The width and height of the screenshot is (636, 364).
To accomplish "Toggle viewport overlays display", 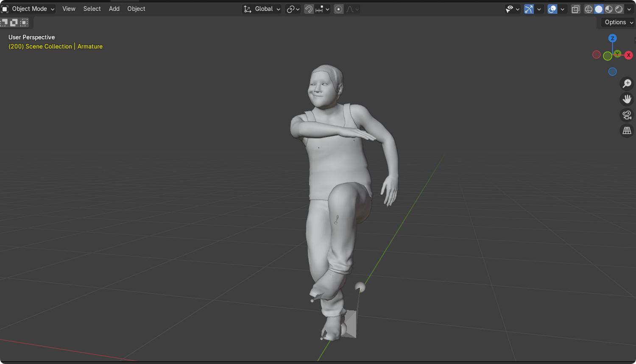I will pos(552,9).
